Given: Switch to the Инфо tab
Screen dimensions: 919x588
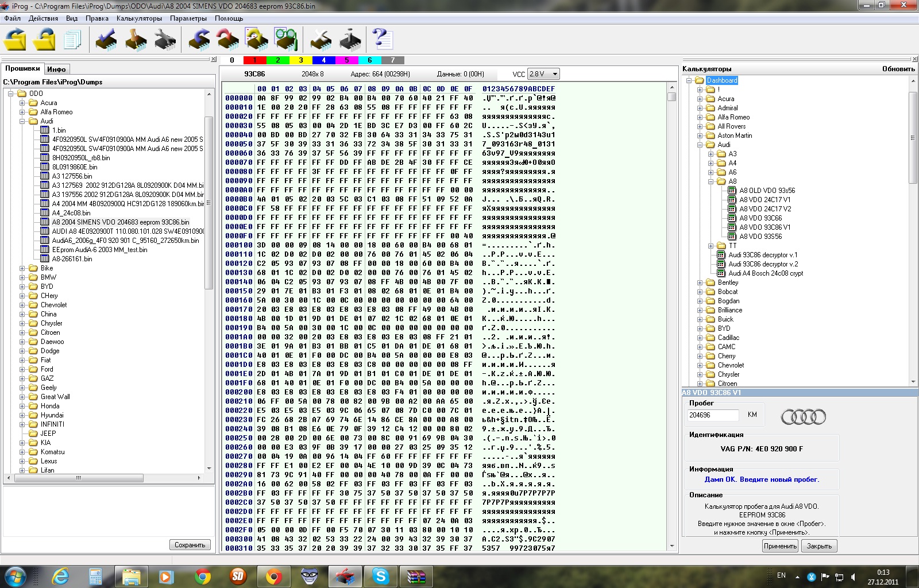Looking at the screenshot, I should point(56,69).
